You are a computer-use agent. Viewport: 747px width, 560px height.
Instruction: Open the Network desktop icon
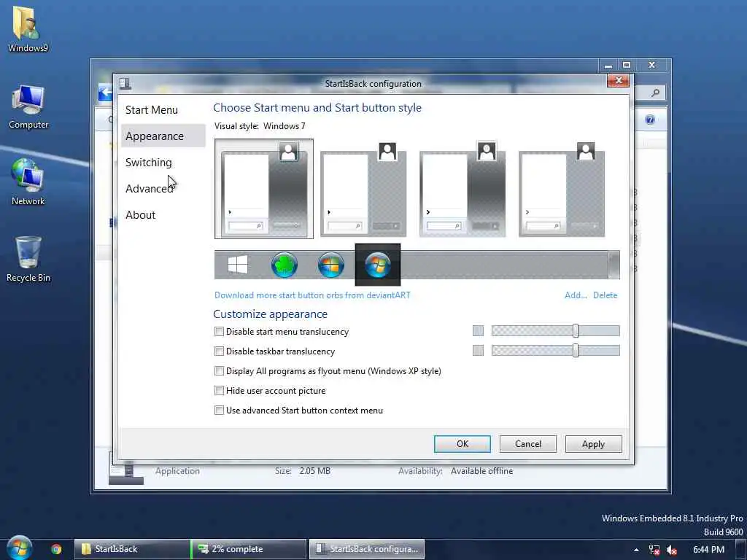point(28,182)
